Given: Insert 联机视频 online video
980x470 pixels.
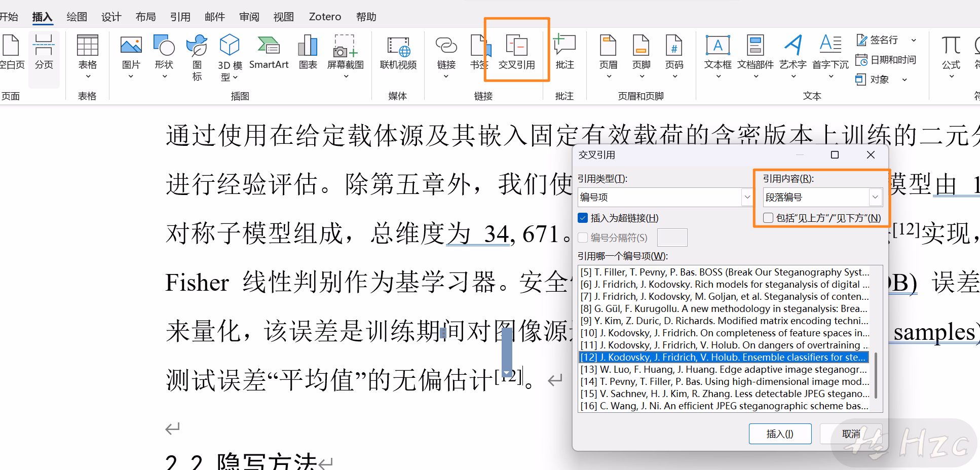Looking at the screenshot, I should click(398, 52).
